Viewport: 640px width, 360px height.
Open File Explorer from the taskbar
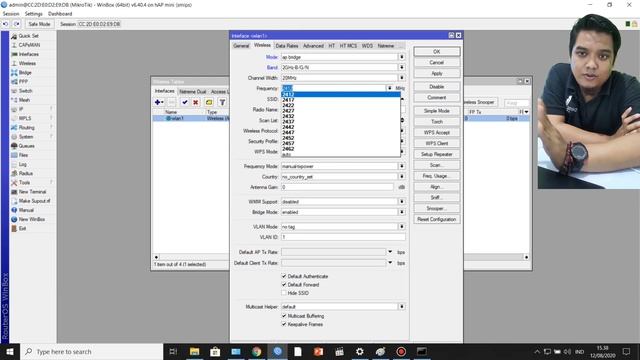pyautogui.click(x=194, y=351)
